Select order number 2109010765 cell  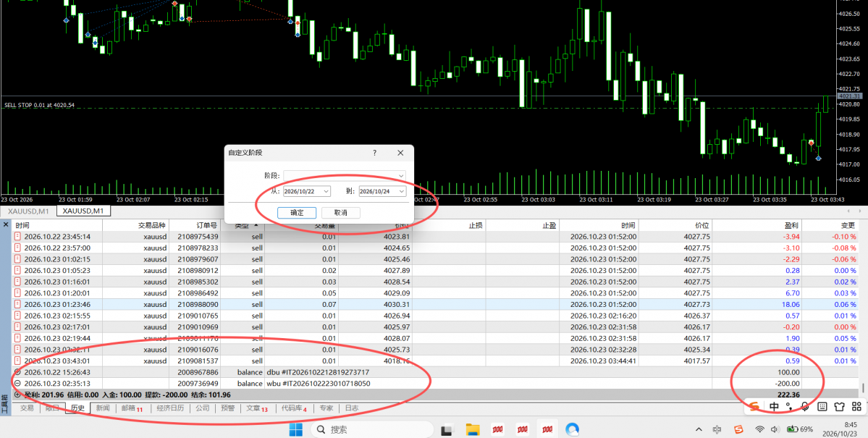(198, 316)
